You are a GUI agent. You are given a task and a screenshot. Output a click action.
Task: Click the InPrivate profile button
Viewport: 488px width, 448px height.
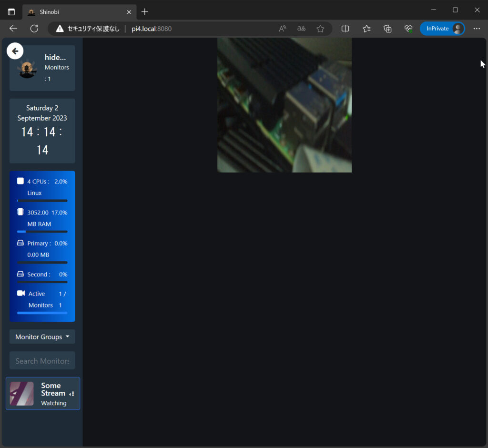(442, 29)
